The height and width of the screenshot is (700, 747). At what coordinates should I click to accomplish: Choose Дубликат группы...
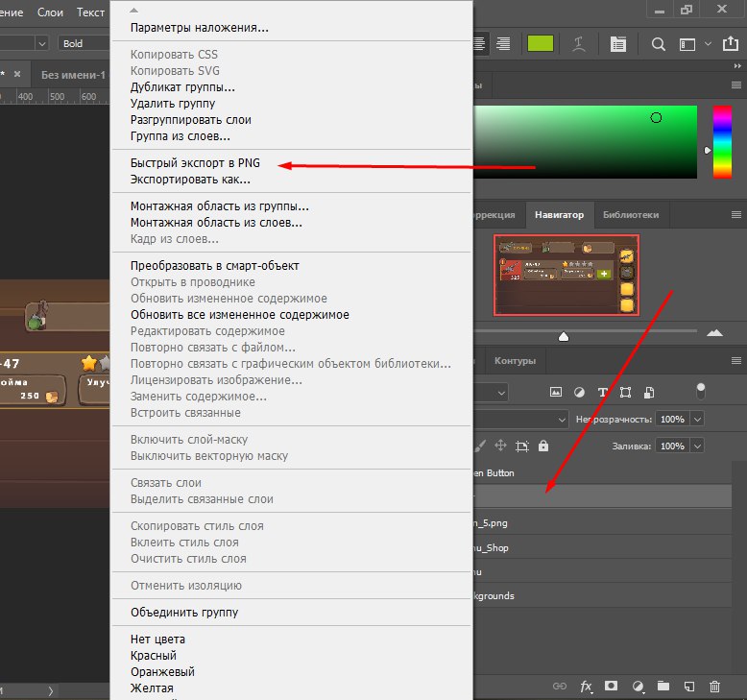(182, 87)
